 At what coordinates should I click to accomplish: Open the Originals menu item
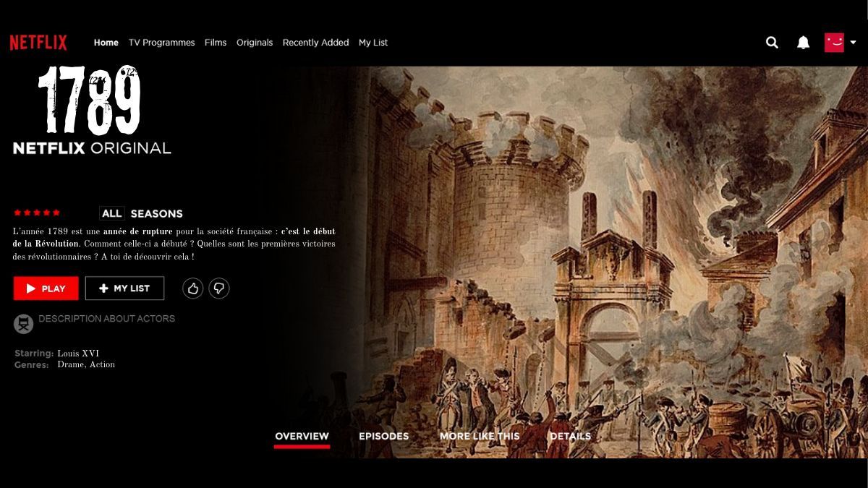255,43
